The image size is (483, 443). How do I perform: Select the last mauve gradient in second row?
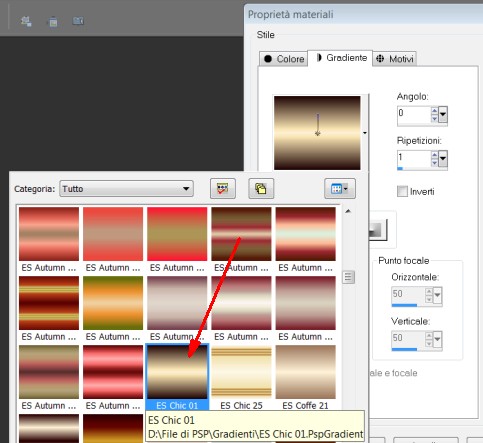[x=305, y=303]
